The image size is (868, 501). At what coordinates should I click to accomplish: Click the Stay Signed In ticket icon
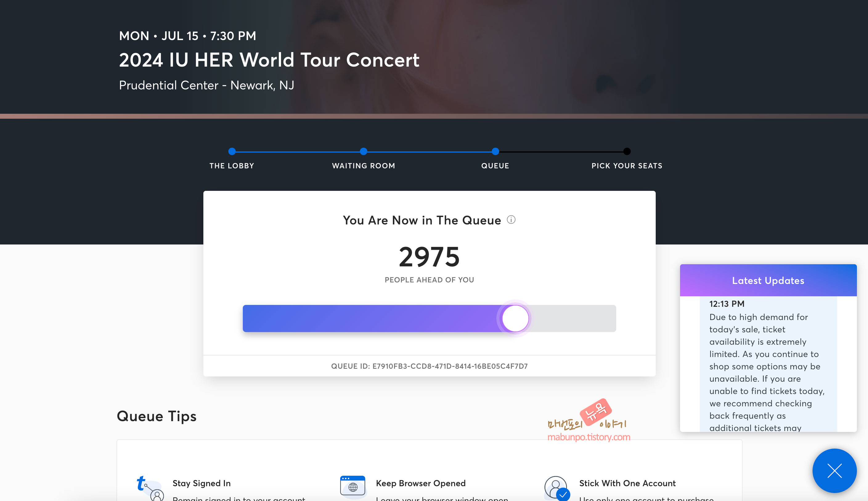150,488
